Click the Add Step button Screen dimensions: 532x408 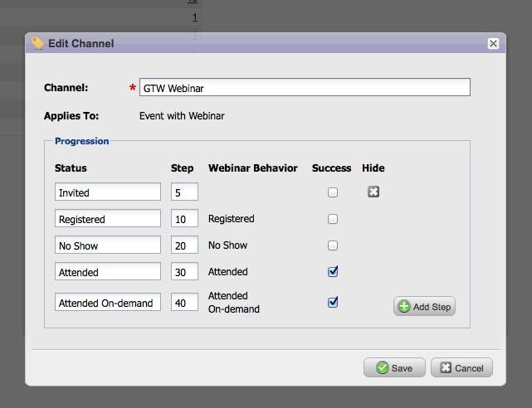pos(424,307)
